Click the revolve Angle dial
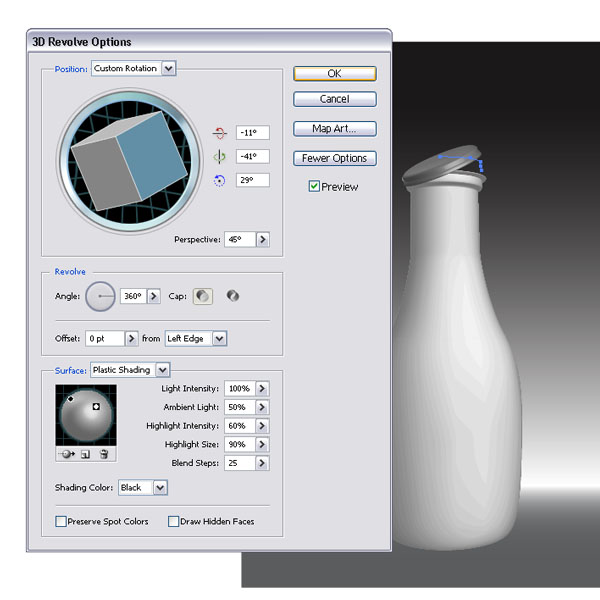Screen dimensions: 600x600 (100, 297)
